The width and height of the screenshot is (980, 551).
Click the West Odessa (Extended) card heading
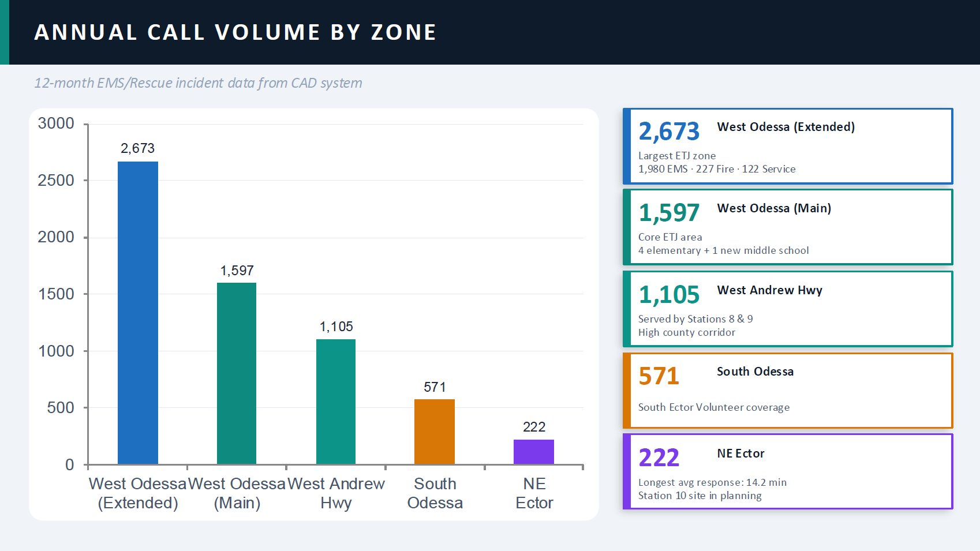(x=786, y=127)
